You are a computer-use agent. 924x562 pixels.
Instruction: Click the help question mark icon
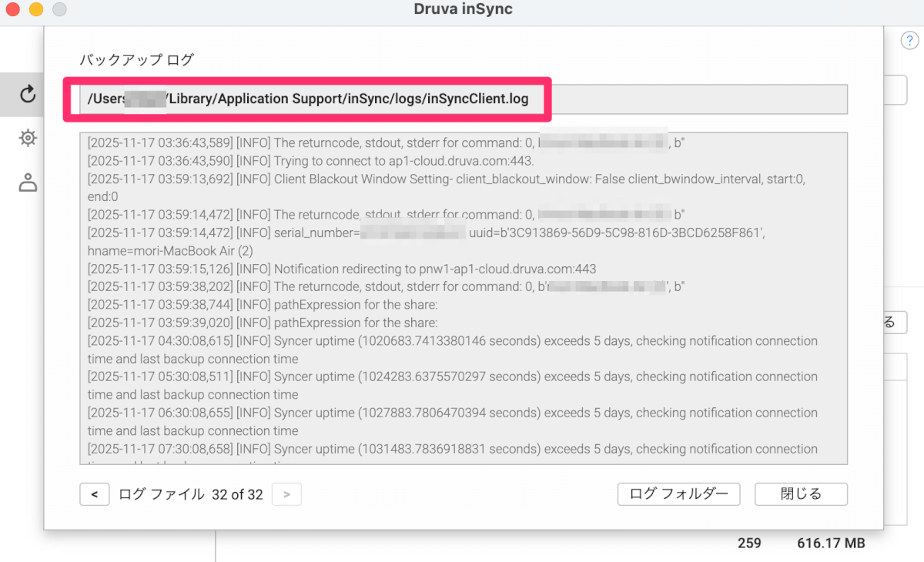tap(908, 42)
